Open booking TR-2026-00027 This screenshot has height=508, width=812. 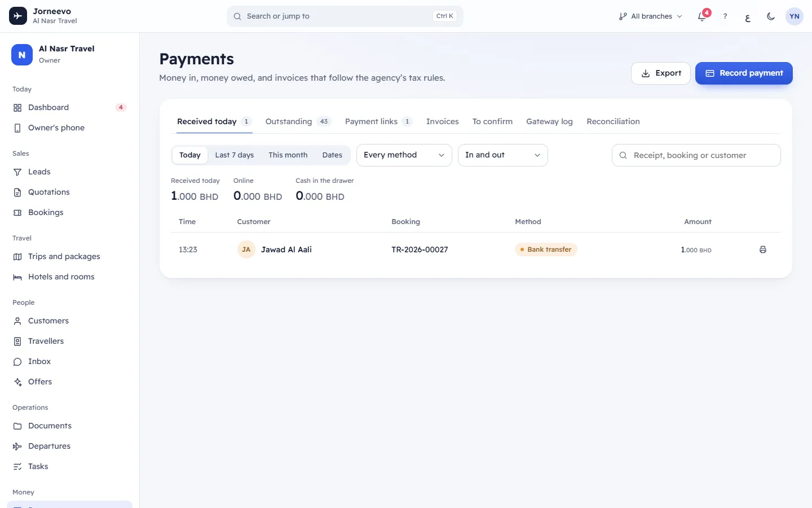tap(420, 249)
